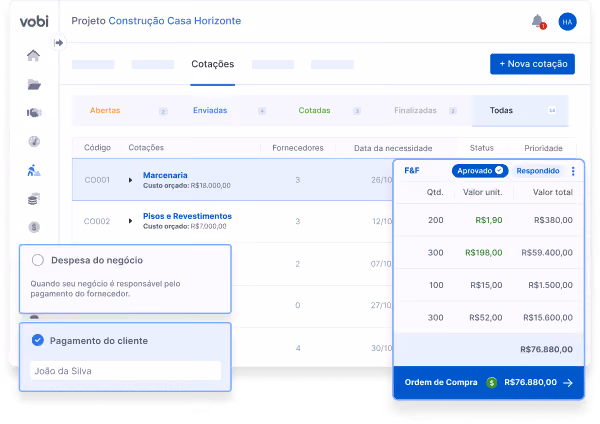Image resolution: width=600 pixels, height=424 pixels.
Task: Open the home icon in sidebar
Action: pyautogui.click(x=34, y=55)
